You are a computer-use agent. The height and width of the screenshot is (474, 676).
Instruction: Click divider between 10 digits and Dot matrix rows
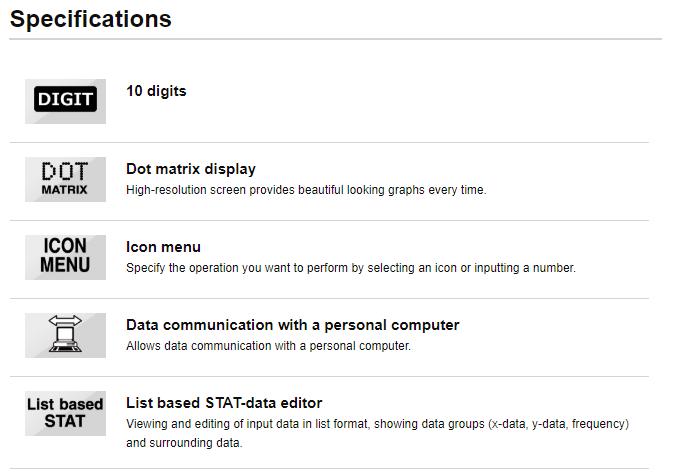(x=335, y=142)
